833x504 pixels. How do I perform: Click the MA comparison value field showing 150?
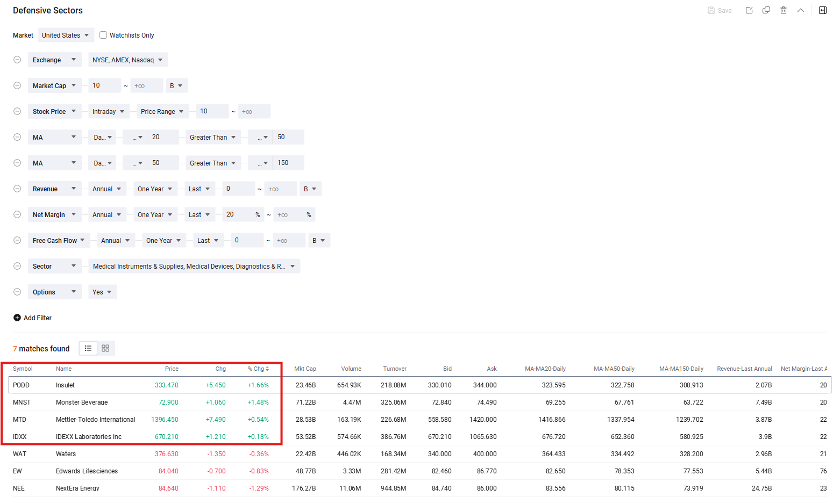tap(288, 163)
